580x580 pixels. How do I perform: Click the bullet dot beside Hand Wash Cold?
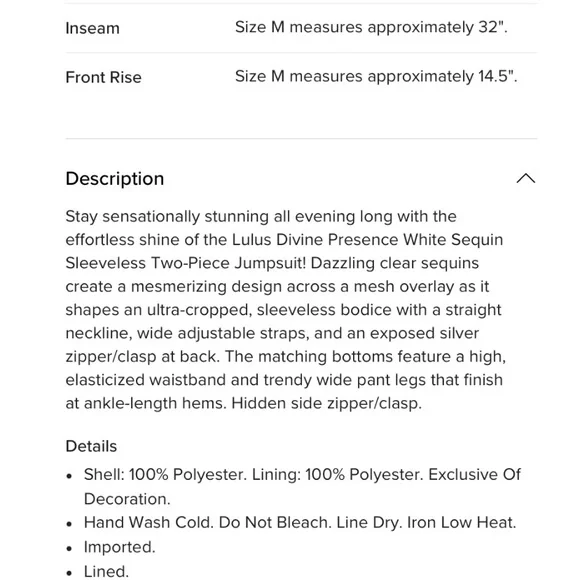tap(69, 524)
